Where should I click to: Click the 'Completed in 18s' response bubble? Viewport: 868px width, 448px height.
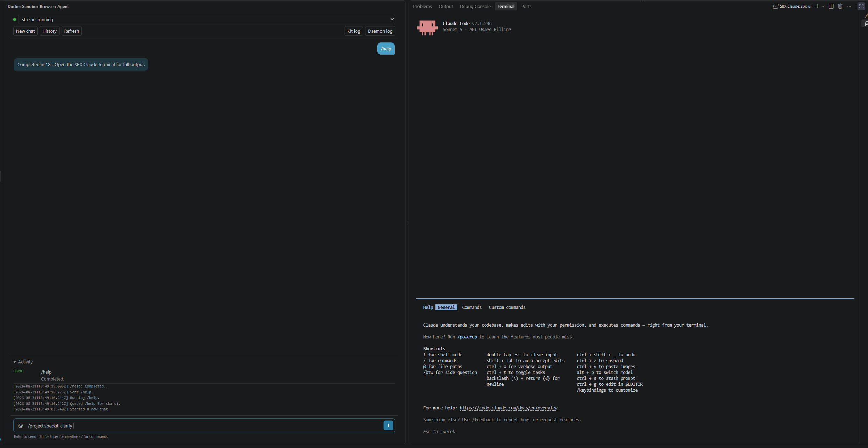click(x=81, y=64)
